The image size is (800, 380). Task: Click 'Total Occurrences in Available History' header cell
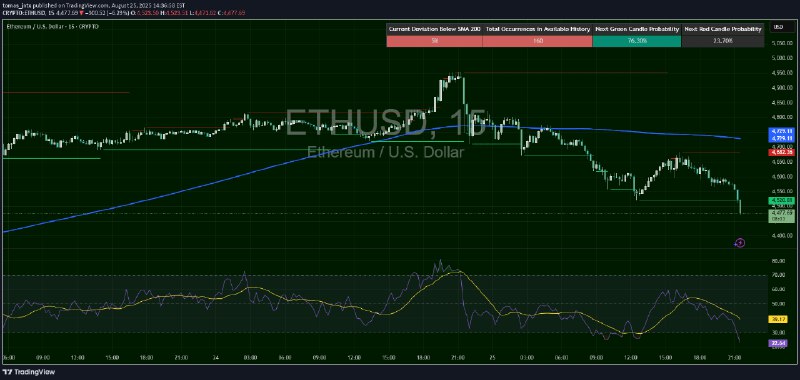(x=538, y=29)
